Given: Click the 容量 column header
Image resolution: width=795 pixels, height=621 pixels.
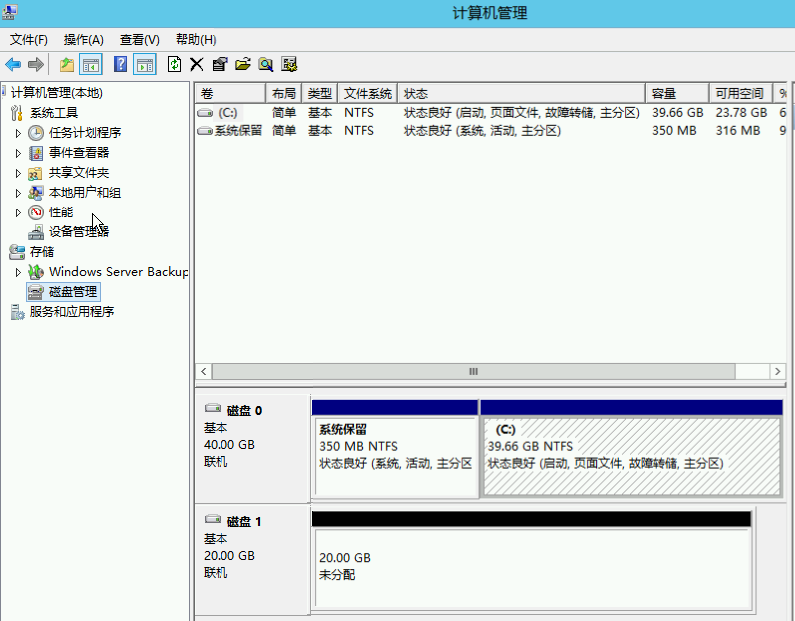Looking at the screenshot, I should point(675,93).
